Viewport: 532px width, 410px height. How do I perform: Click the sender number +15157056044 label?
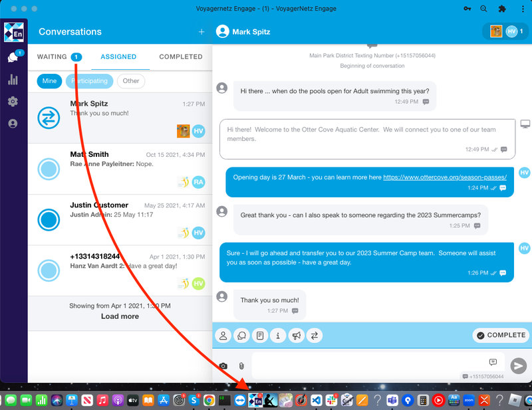coord(483,376)
